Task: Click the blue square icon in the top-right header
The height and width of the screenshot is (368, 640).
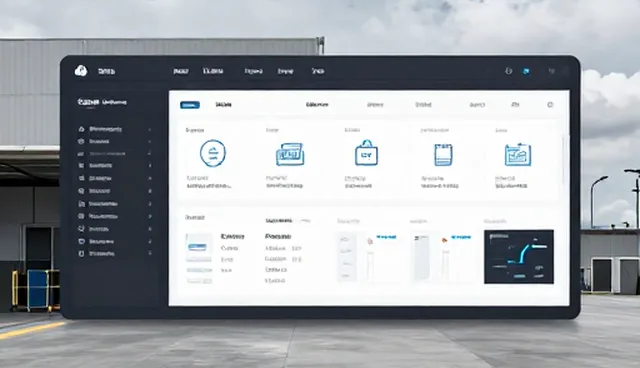Action: pyautogui.click(x=526, y=71)
